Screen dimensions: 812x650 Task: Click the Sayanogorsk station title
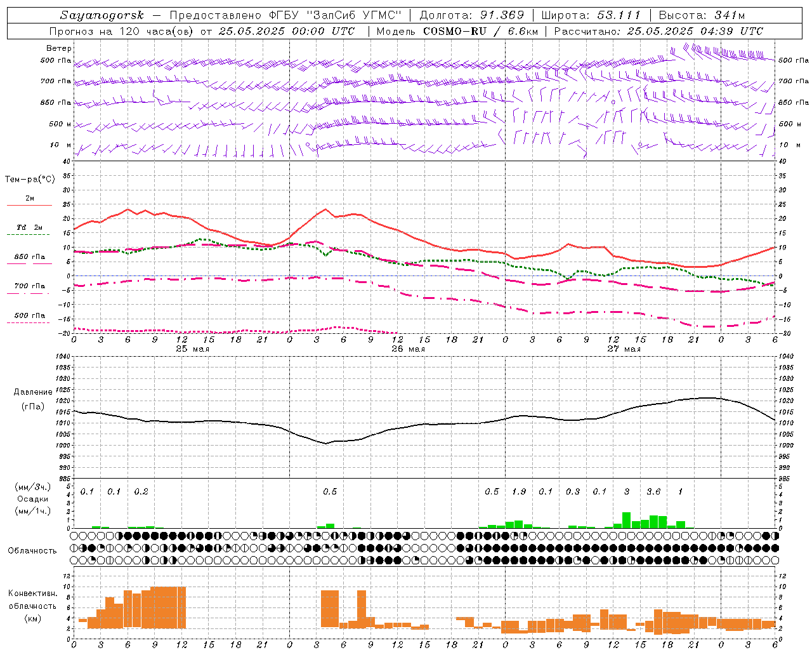(102, 15)
